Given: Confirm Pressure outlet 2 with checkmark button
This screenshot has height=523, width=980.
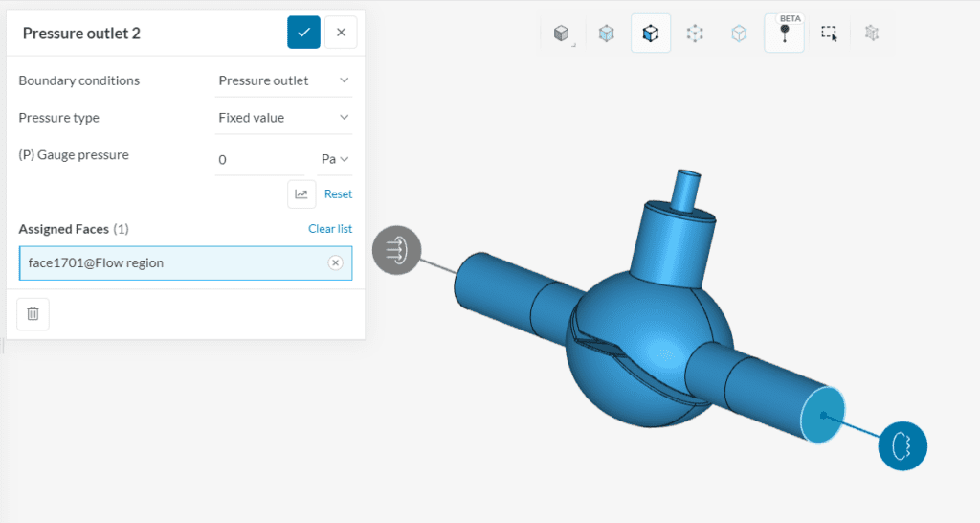Looking at the screenshot, I should click(303, 33).
